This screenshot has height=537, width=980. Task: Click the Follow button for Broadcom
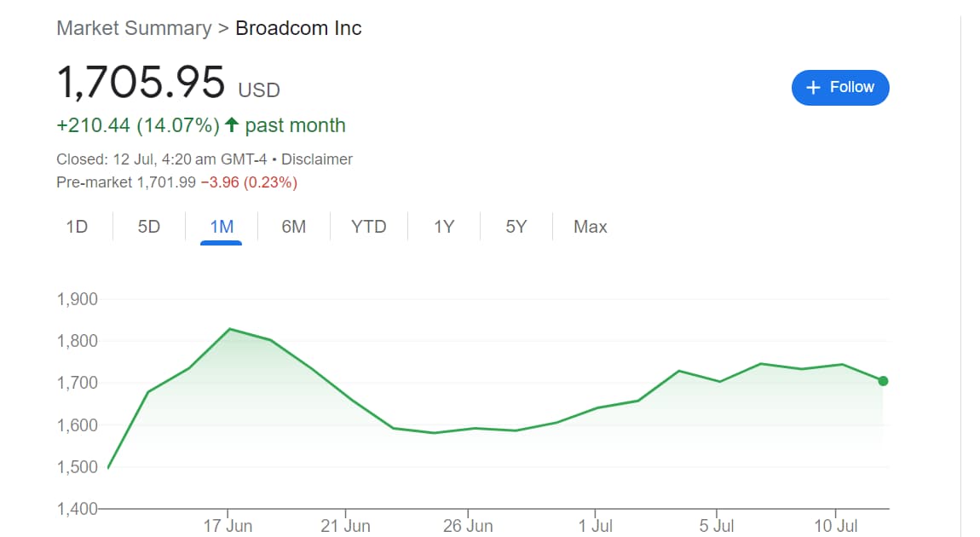coord(841,87)
